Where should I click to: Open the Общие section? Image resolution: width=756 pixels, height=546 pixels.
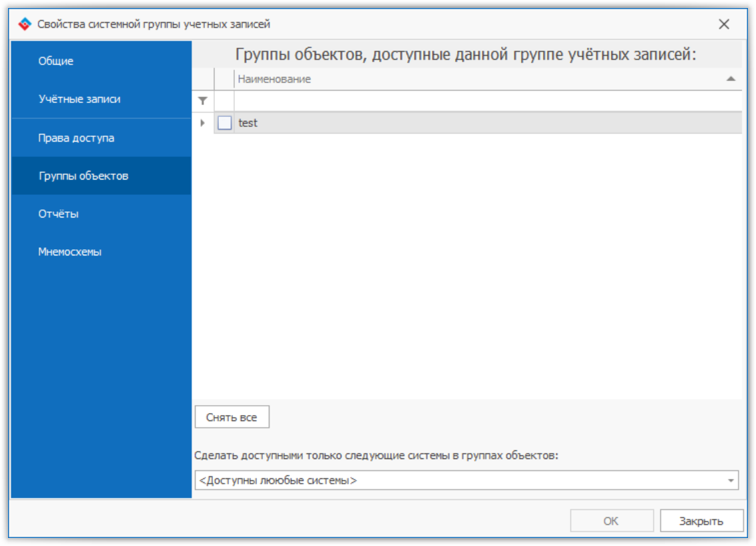tap(101, 61)
